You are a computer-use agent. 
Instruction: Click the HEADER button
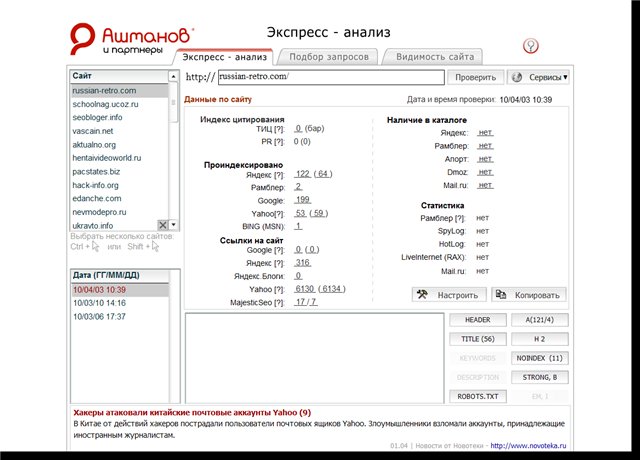point(478,320)
